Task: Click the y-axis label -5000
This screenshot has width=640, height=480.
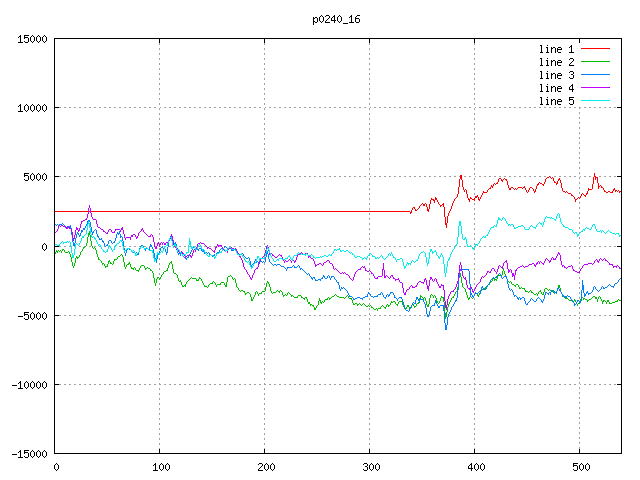Action: pos(32,316)
